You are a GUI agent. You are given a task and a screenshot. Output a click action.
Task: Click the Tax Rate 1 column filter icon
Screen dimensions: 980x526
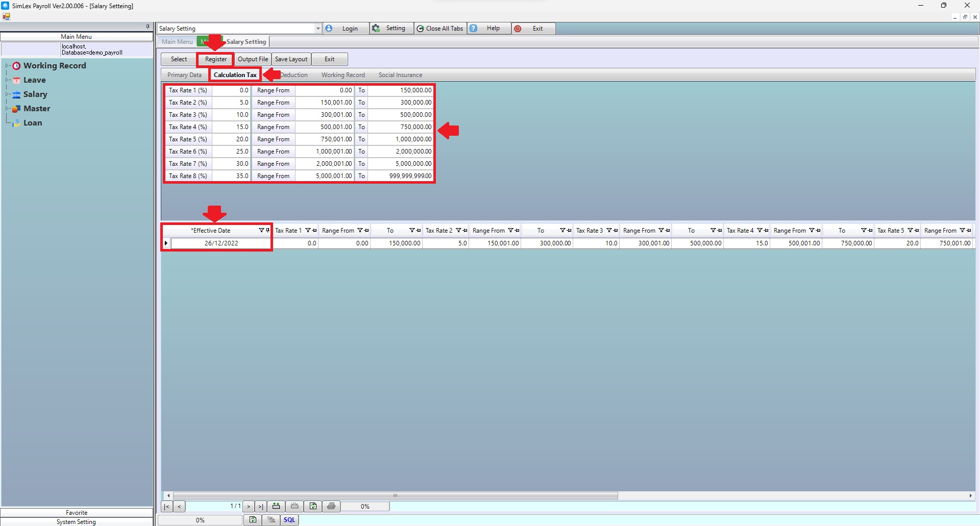308,231
